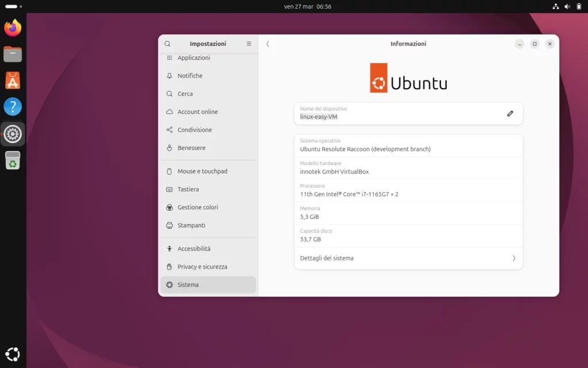
Task: Open Account online cloud settings
Action: tap(198, 112)
